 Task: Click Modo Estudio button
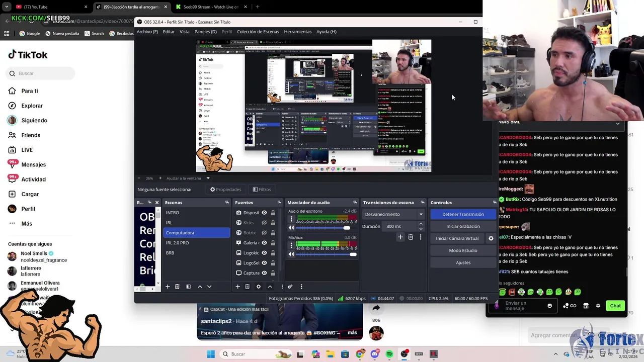pyautogui.click(x=463, y=250)
